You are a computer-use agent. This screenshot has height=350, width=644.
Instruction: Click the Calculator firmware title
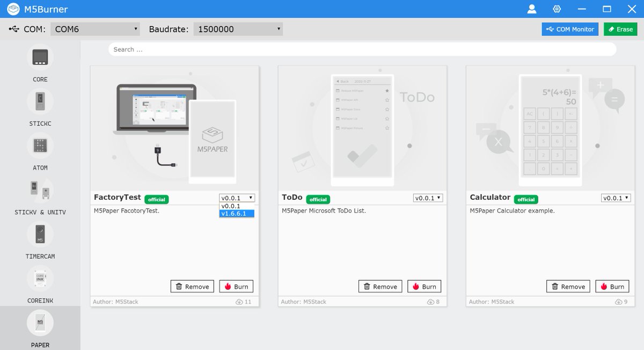[x=490, y=198]
